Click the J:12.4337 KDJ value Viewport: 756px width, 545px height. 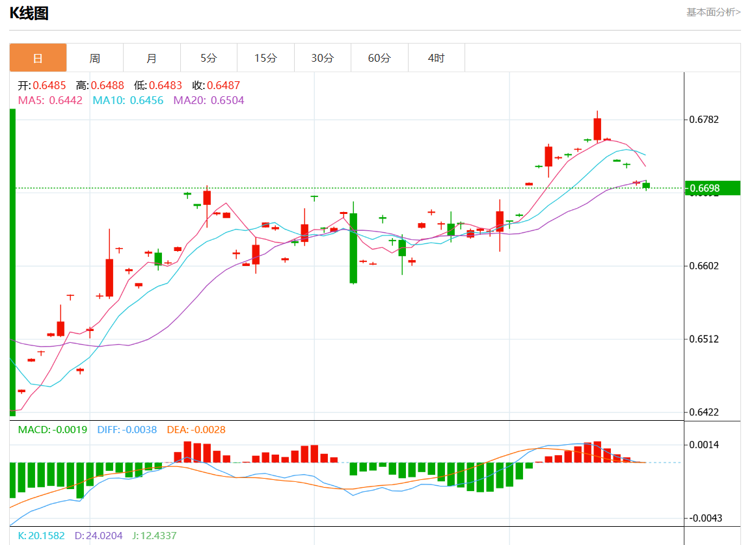[x=154, y=535]
